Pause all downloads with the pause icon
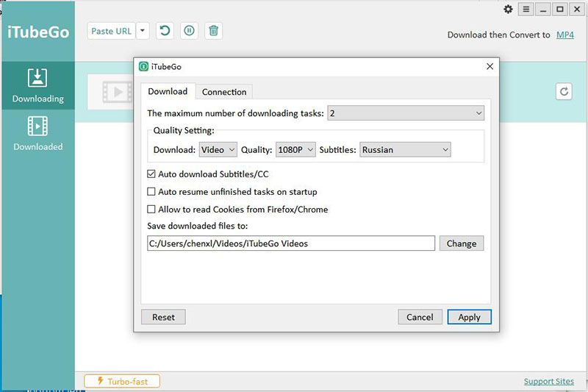 point(189,30)
